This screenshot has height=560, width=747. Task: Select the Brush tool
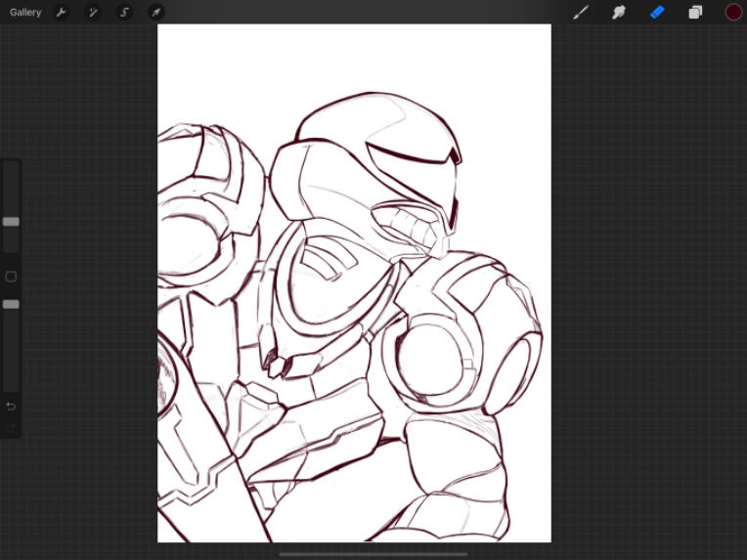tap(580, 13)
